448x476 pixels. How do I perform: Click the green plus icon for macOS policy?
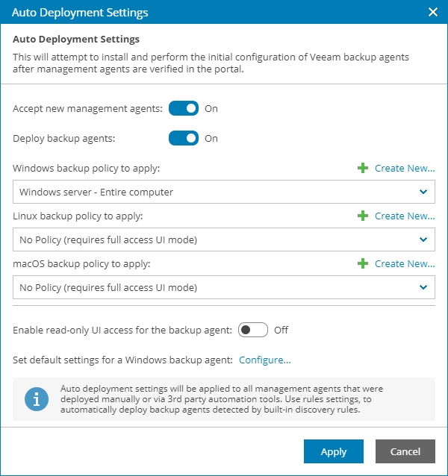pos(363,264)
